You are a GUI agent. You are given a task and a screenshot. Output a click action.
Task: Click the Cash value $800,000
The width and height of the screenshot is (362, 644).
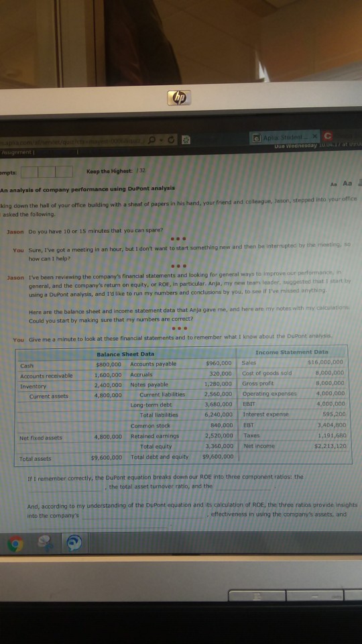pos(109,364)
